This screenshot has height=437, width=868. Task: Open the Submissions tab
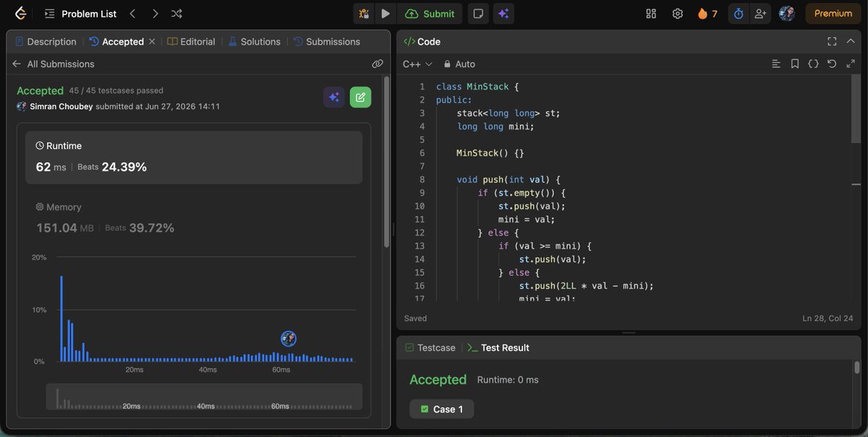326,42
